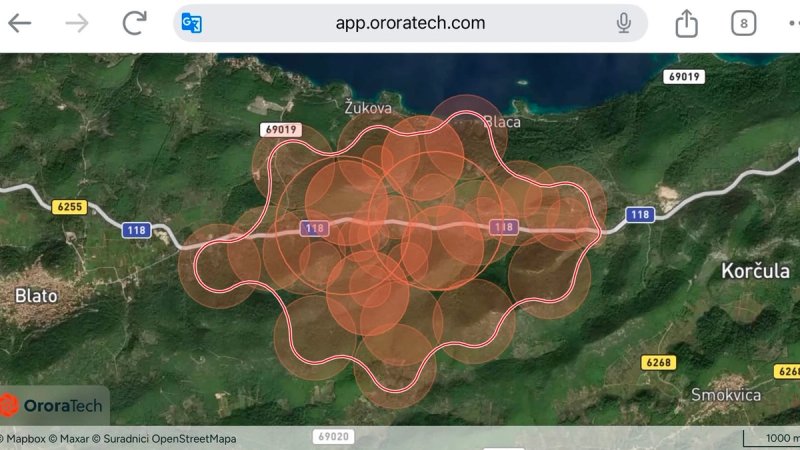
Task: Open the Google Translate page icon
Action: pyautogui.click(x=192, y=23)
